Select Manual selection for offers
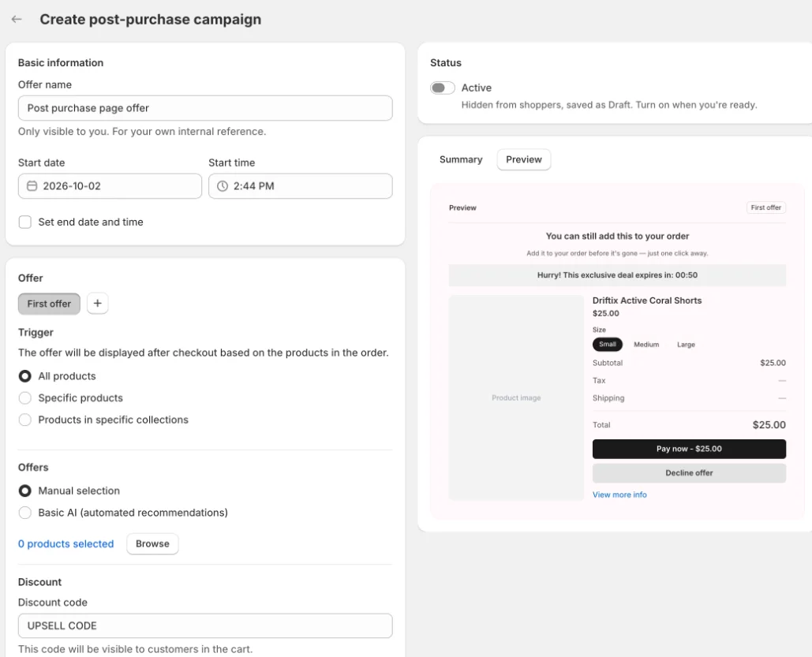The image size is (812, 657). click(25, 491)
